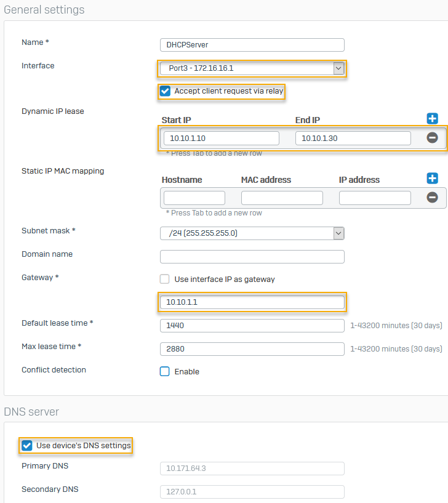The image size is (448, 503).
Task: Open the Interface dropdown
Action: 339,68
